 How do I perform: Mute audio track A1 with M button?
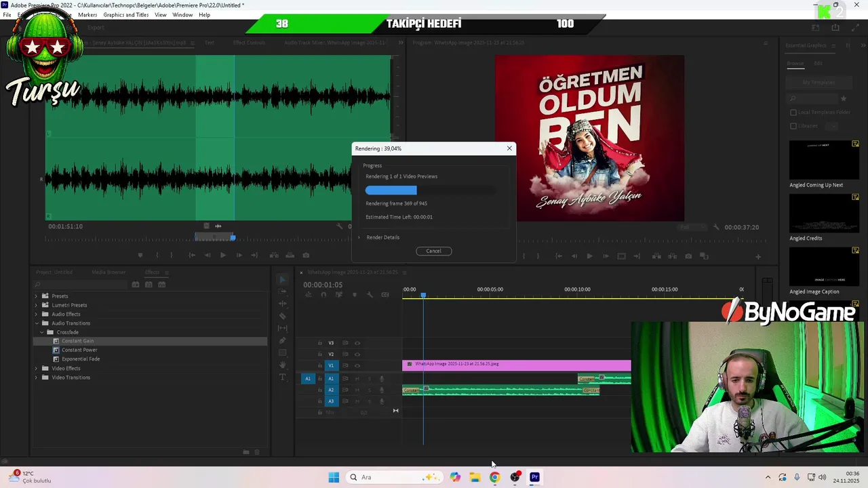coord(357,379)
